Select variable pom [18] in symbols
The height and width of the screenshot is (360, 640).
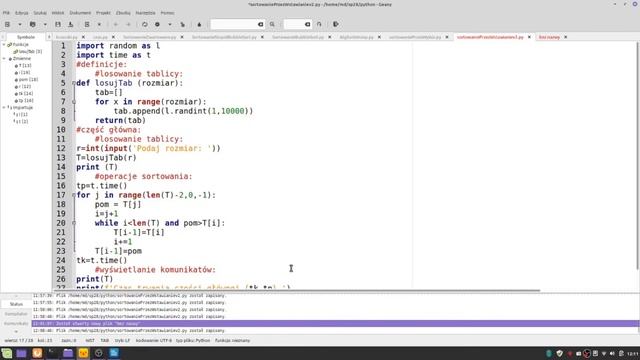pyautogui.click(x=26, y=80)
